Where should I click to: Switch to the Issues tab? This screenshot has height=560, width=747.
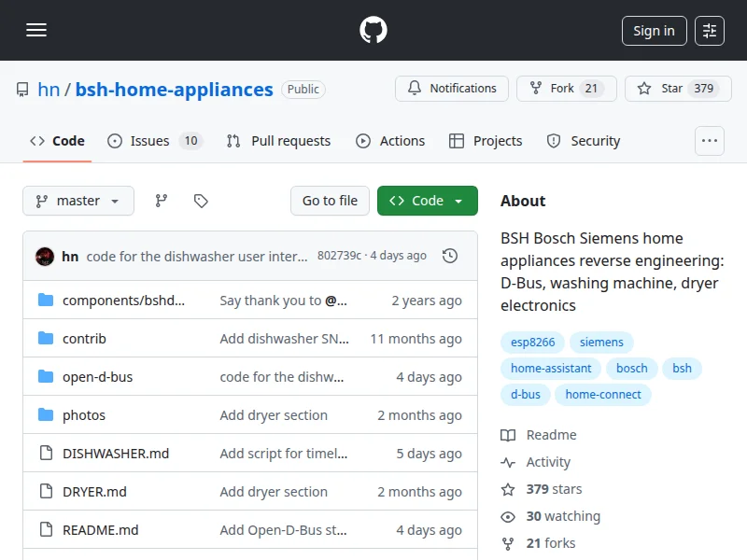click(x=149, y=141)
